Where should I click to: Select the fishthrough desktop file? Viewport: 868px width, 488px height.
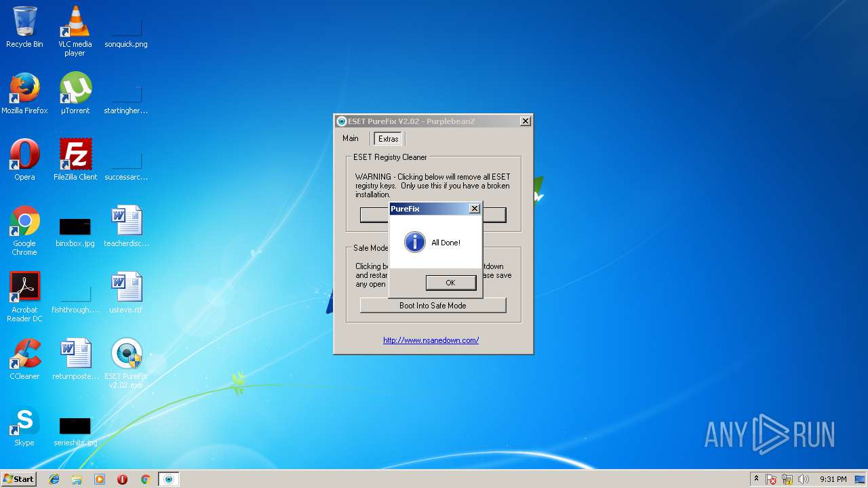tap(75, 298)
